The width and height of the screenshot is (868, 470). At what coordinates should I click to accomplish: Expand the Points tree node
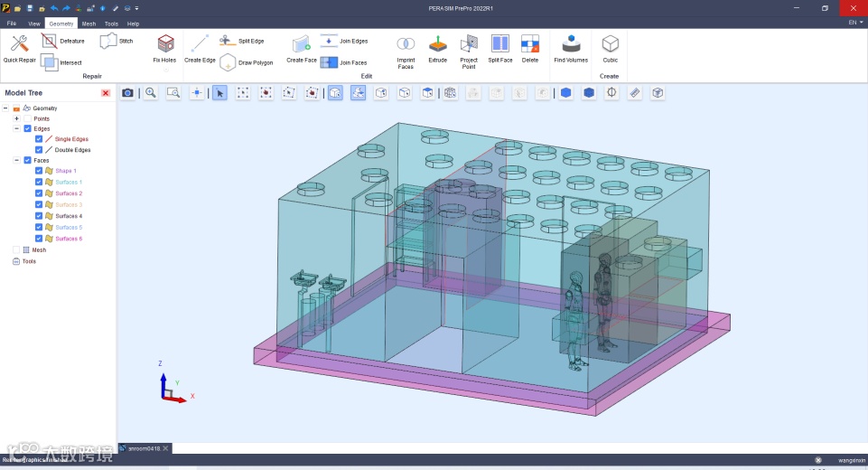tap(16, 118)
